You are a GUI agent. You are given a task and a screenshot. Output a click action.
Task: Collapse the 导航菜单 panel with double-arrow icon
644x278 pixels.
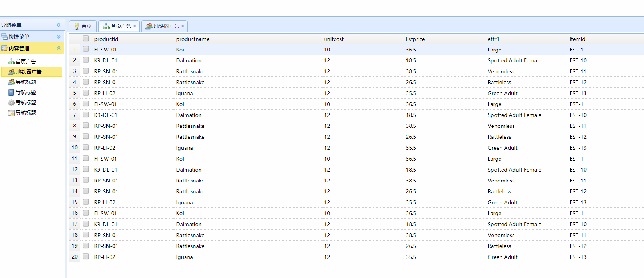coord(59,25)
